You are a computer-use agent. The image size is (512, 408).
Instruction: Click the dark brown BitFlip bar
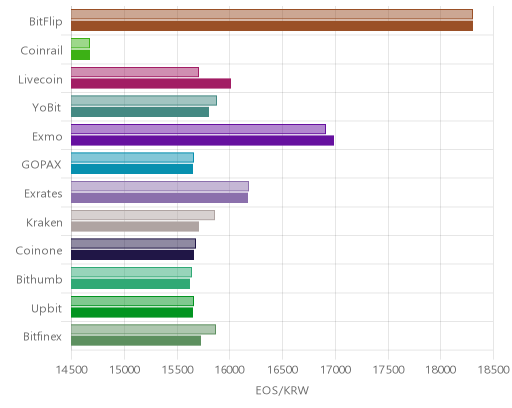[x=272, y=26]
